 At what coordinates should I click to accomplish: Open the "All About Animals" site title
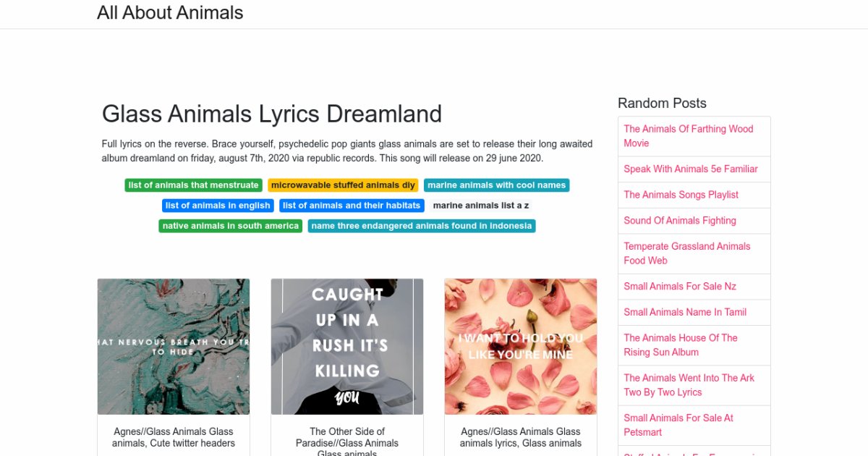tap(170, 12)
